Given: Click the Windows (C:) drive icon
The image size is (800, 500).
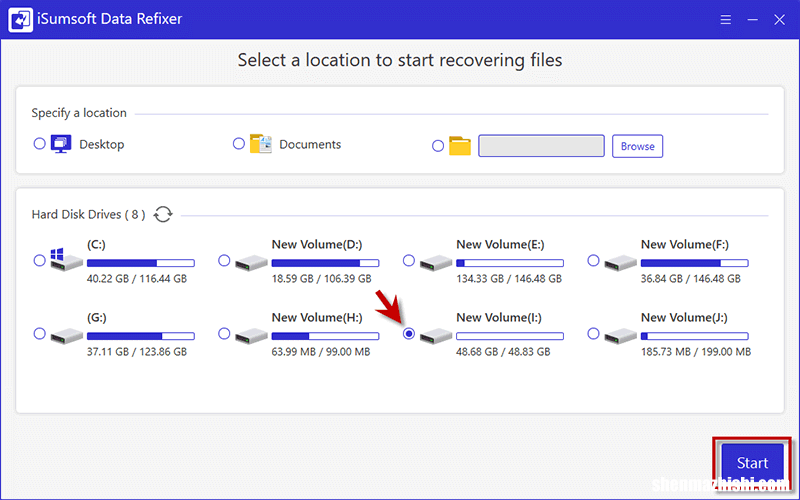Looking at the screenshot, I should [x=66, y=260].
